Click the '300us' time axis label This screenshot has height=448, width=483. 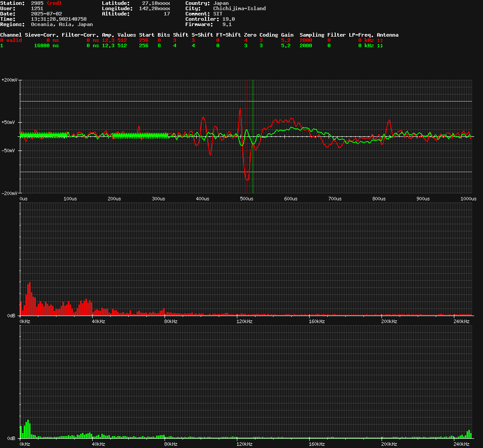158,199
